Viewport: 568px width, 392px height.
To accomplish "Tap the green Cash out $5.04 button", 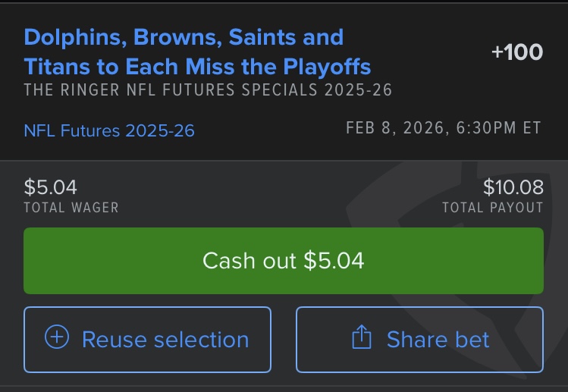I will pyautogui.click(x=284, y=261).
